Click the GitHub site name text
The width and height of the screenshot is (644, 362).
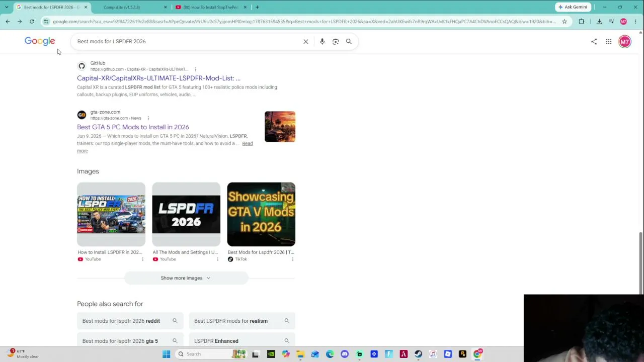(98, 63)
